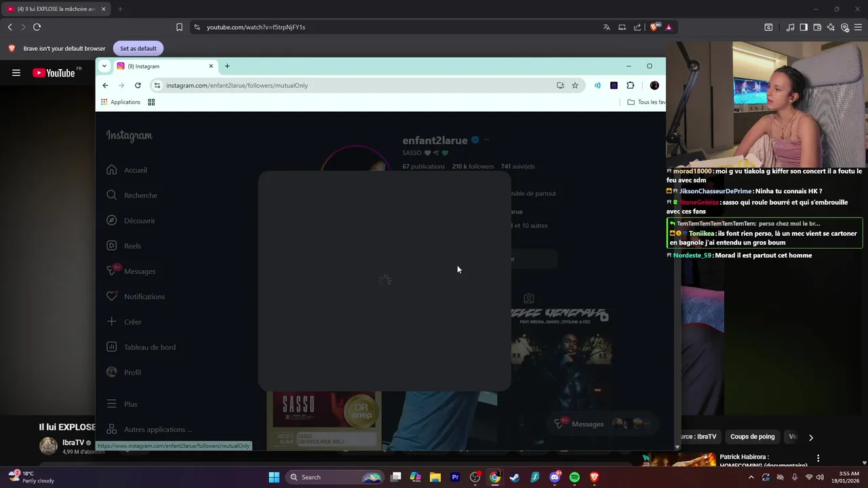Open Tous les favoris bookmarks folder

point(646,102)
